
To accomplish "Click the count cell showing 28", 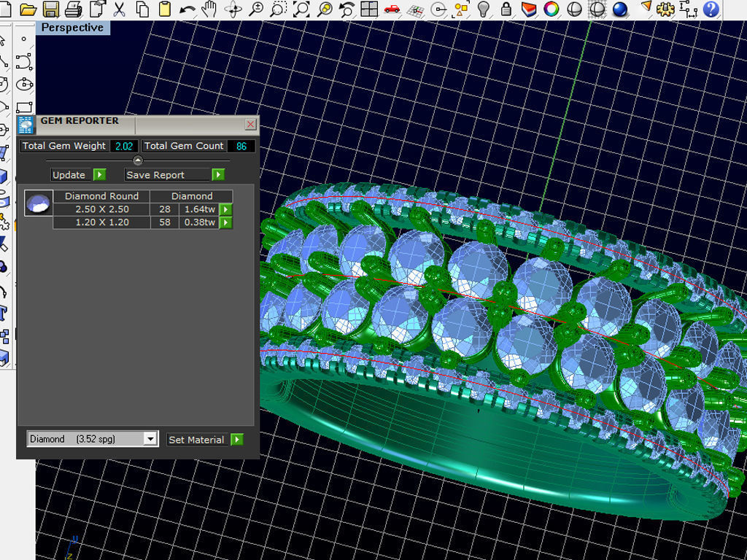I will pos(165,209).
